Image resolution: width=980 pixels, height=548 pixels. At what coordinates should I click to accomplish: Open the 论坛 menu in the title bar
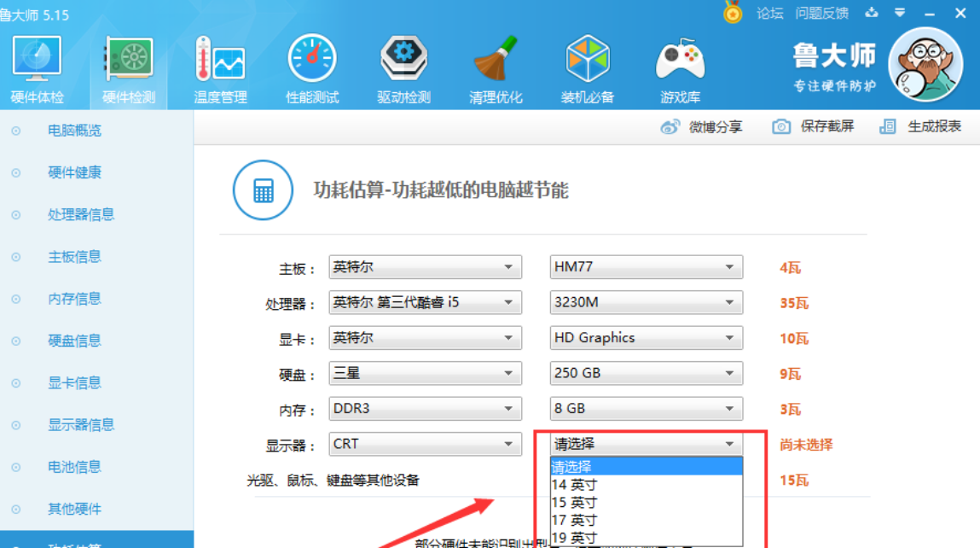pyautogui.click(x=771, y=13)
